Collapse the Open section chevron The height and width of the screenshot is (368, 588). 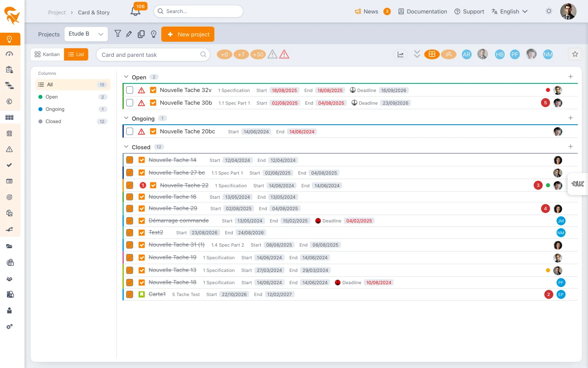pos(126,77)
